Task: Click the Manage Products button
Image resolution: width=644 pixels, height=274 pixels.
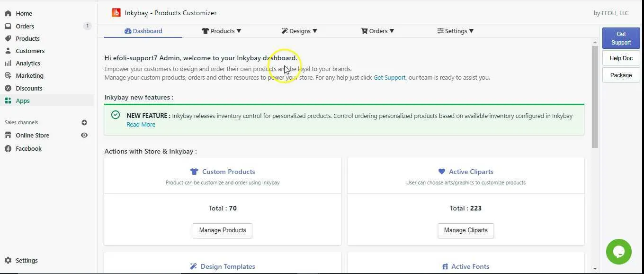Action: tap(223, 230)
